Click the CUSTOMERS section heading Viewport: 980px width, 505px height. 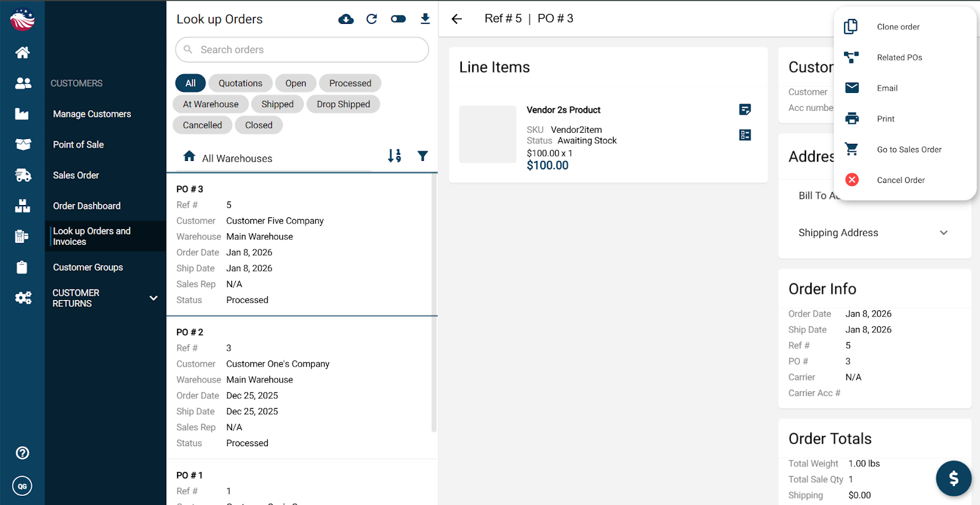click(77, 83)
